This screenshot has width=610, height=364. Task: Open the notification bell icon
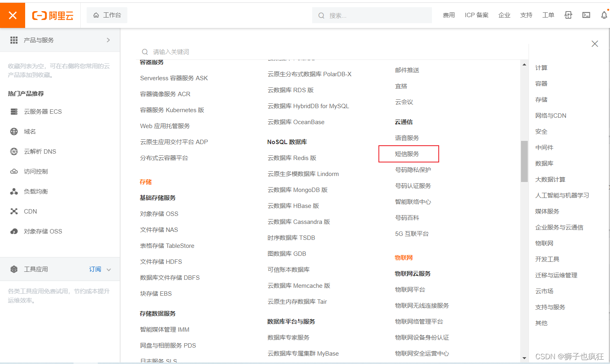click(604, 15)
